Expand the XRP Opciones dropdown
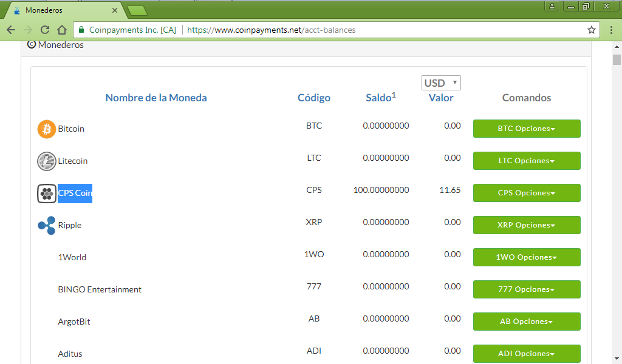The height and width of the screenshot is (364, 622). tap(527, 225)
